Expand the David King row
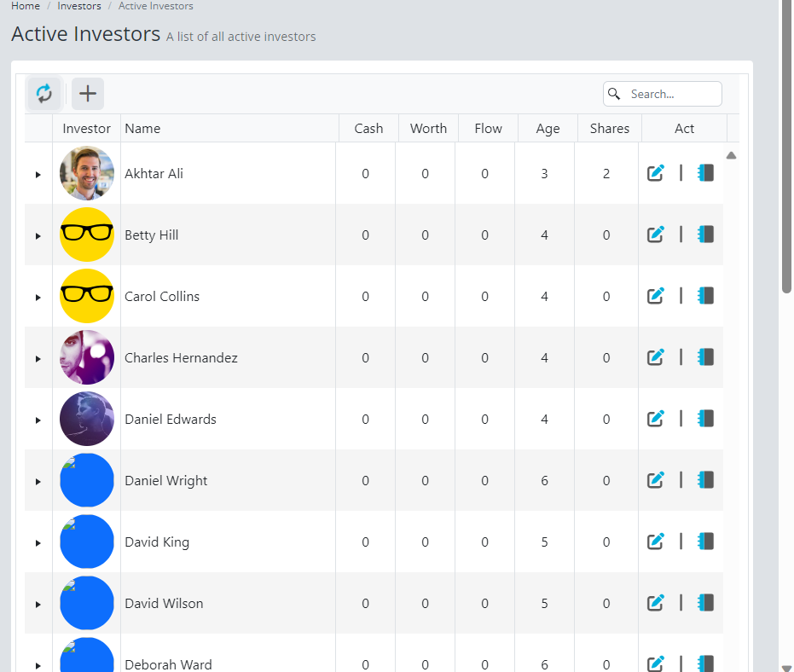 point(38,542)
